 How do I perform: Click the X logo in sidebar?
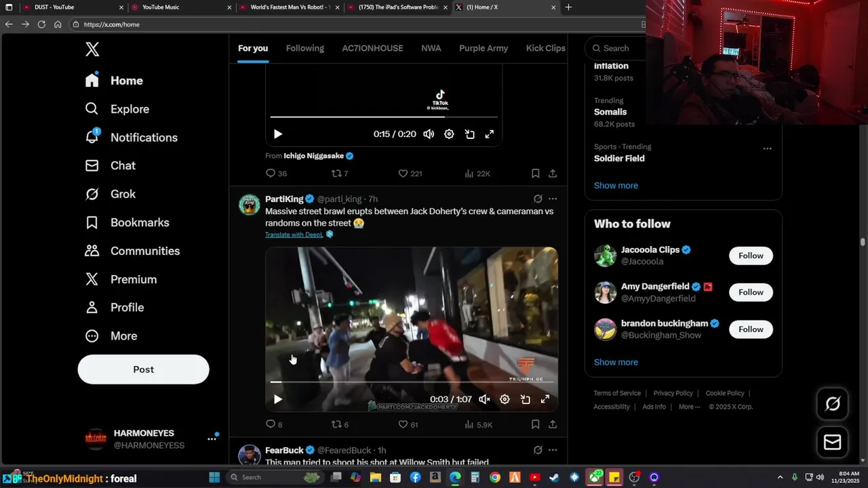click(92, 49)
